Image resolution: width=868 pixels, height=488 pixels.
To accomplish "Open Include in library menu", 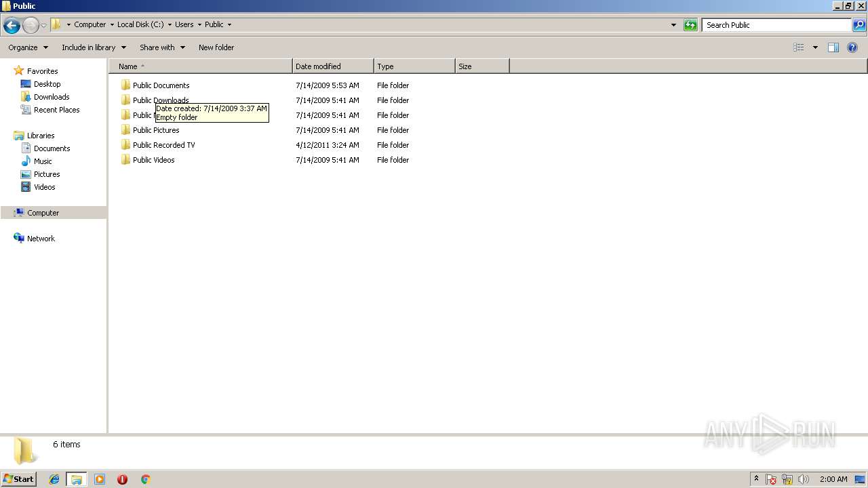I will 94,47.
